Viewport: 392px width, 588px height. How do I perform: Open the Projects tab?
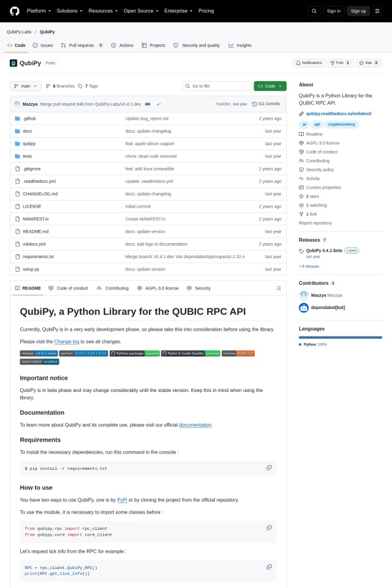click(x=154, y=45)
